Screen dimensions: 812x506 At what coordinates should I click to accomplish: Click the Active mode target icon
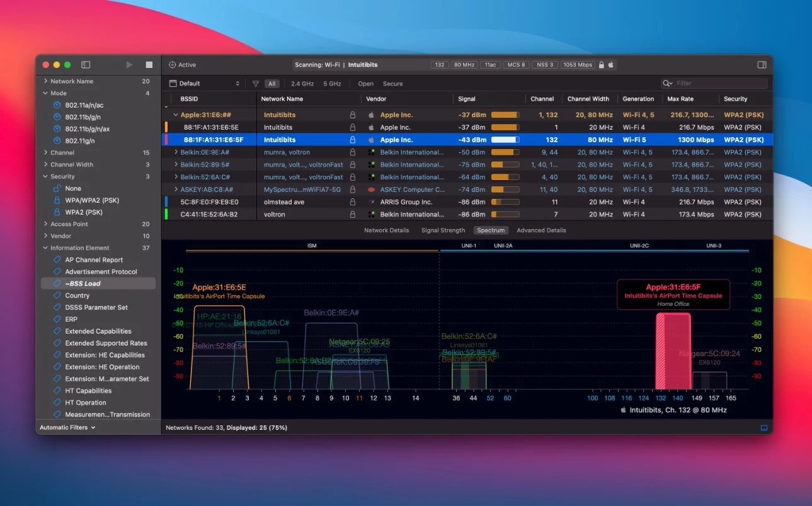pos(173,65)
